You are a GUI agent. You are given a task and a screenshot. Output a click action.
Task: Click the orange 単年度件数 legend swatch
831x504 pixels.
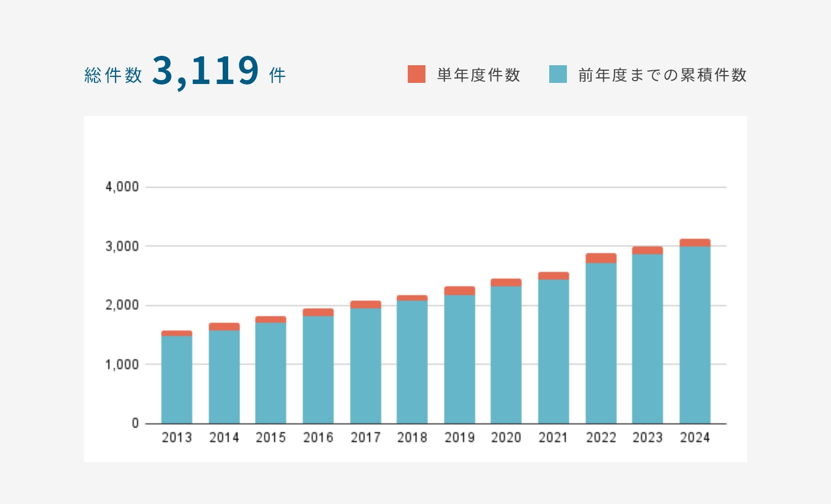pos(417,74)
